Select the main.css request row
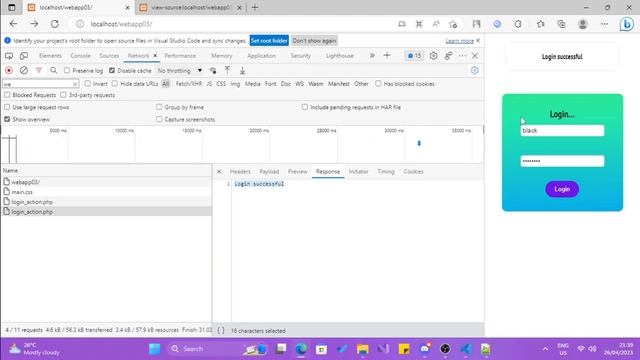640x360 pixels. (x=106, y=192)
